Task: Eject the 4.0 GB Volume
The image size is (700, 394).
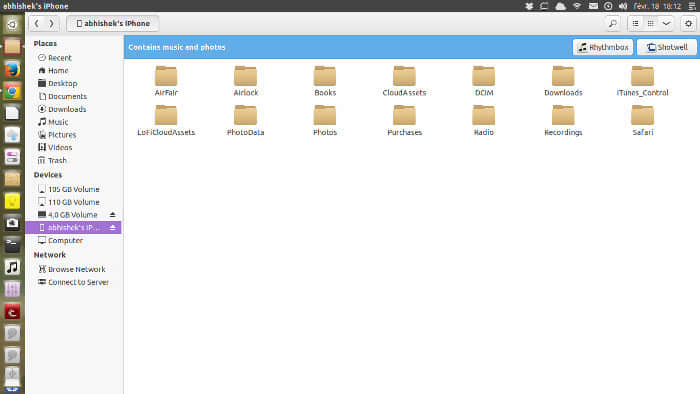Action: pyautogui.click(x=112, y=215)
